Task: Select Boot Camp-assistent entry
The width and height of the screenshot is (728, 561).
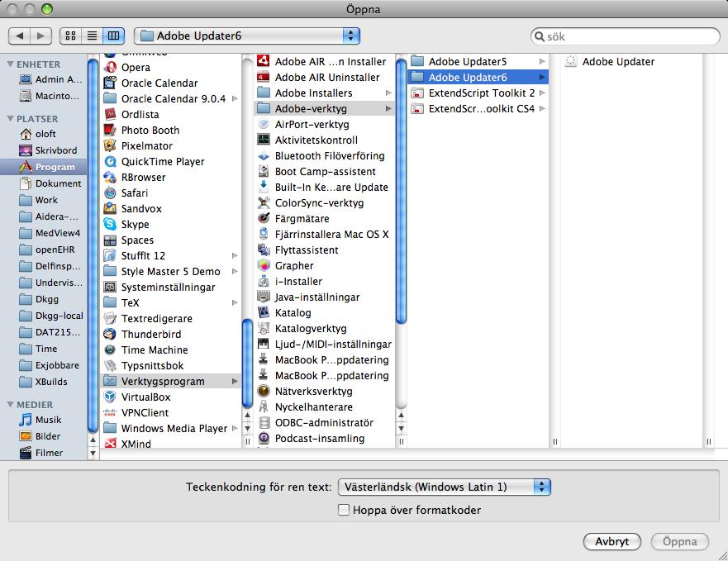Action: pyautogui.click(x=324, y=171)
